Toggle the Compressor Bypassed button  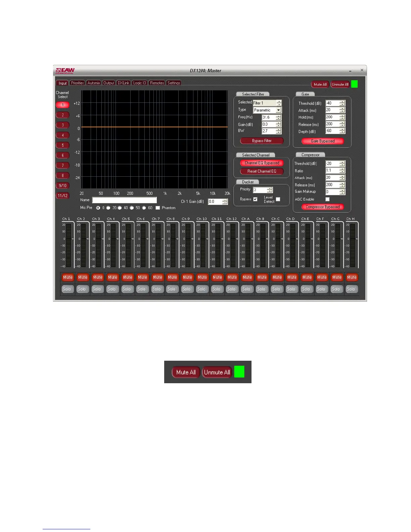(x=323, y=207)
